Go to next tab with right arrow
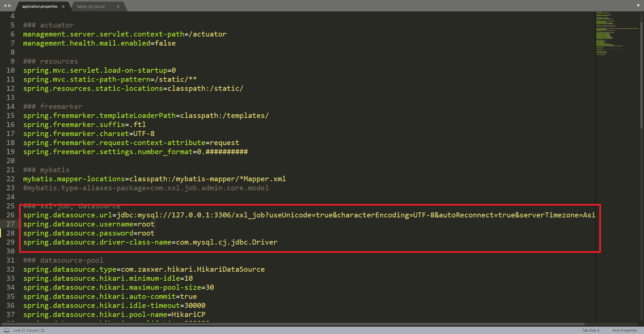The width and height of the screenshot is (644, 334). click(10, 6)
